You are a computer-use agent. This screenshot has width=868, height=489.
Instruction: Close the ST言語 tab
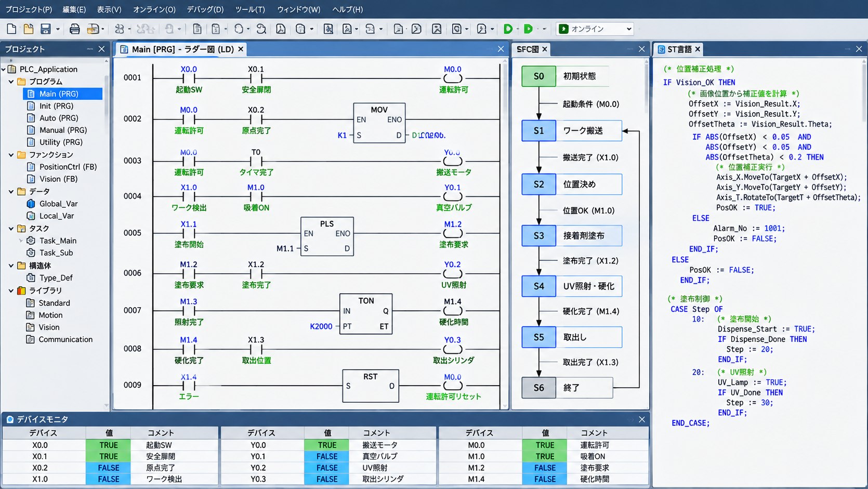click(x=698, y=49)
